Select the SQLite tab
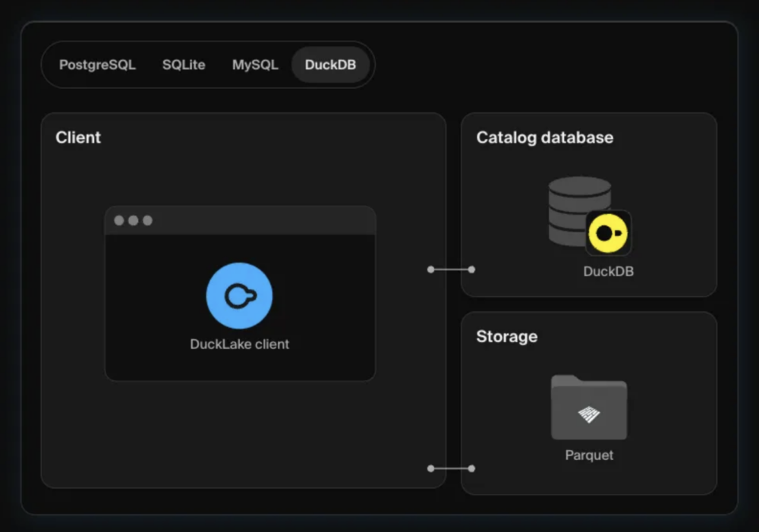Image resolution: width=759 pixels, height=532 pixels. (184, 65)
